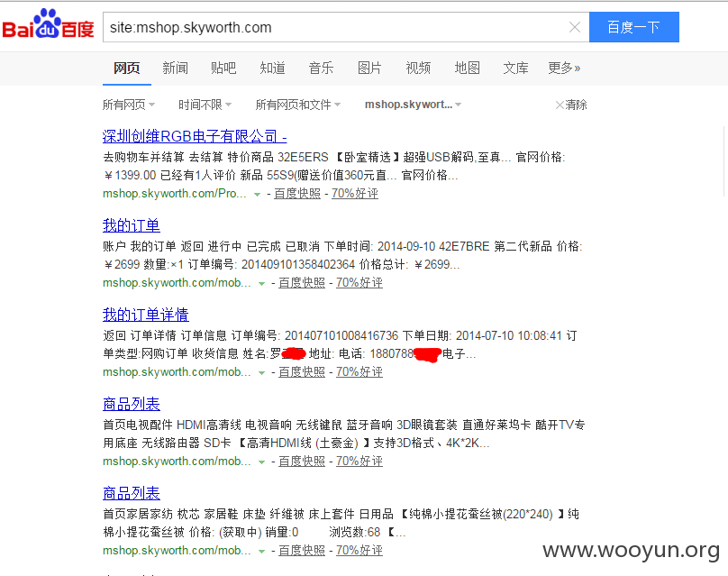Select the 网页 tab
This screenshot has width=728, height=576.
coord(127,69)
